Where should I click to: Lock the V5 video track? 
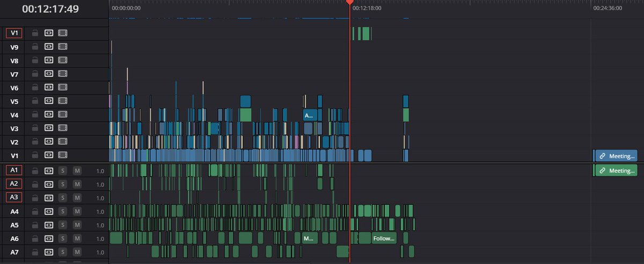[x=35, y=101]
